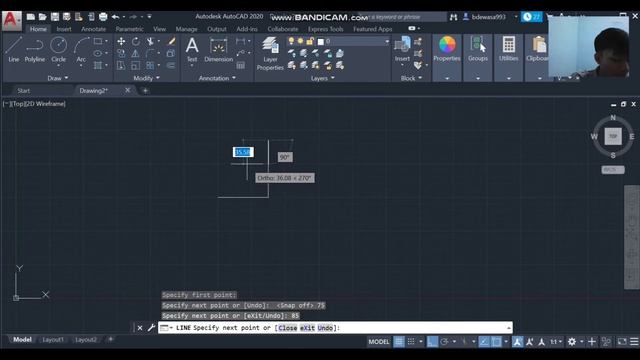Switch to the Insert ribbon tab
The height and width of the screenshot is (360, 640).
pos(64,29)
